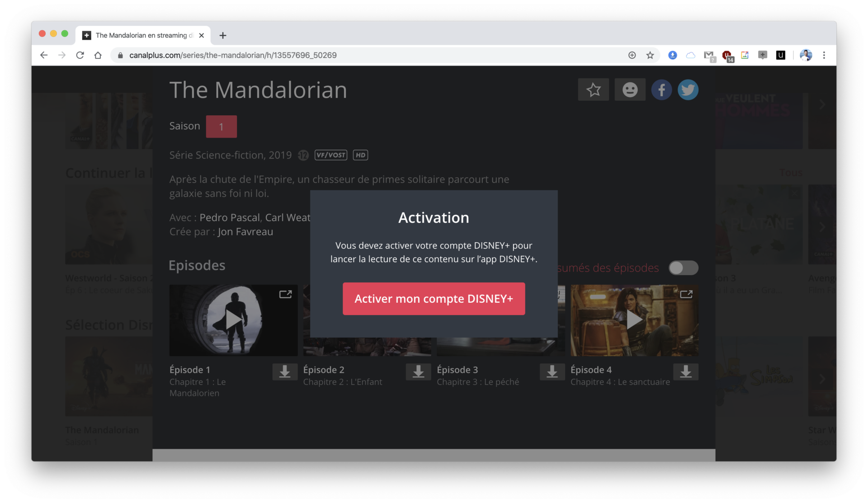This screenshot has height=503, width=868.
Task: Click Chapitre 4 : Le sanctuaire text
Action: [x=620, y=382]
